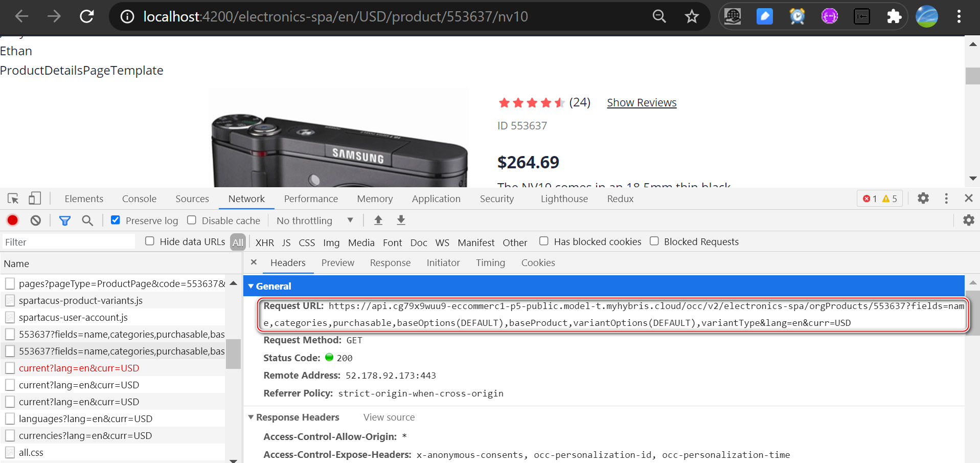Screen dimensions: 980x463
Task: Filter requests by WS
Action: coord(442,242)
